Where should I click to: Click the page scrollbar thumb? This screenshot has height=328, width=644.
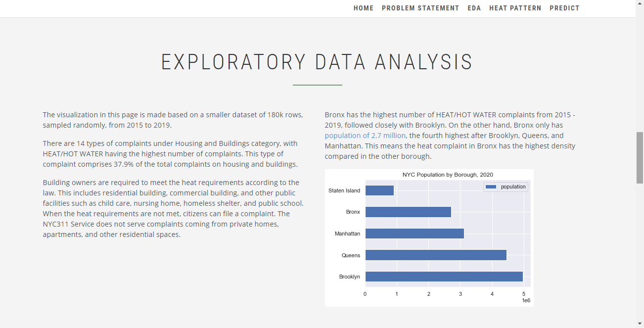(x=640, y=158)
